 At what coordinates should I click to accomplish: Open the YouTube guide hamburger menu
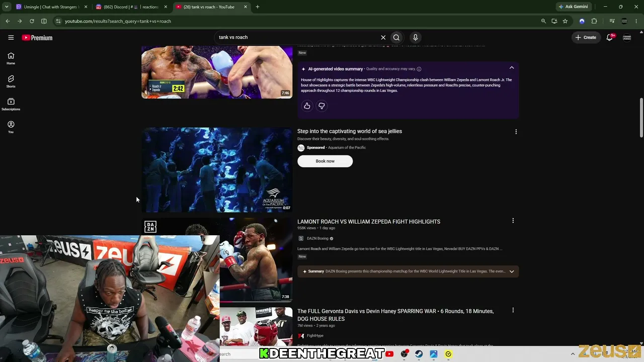11,37
